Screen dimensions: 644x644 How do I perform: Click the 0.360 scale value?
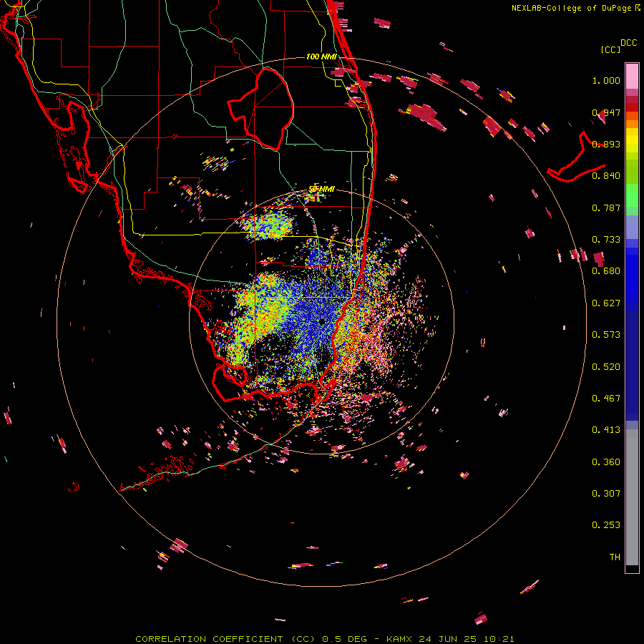pyautogui.click(x=606, y=462)
